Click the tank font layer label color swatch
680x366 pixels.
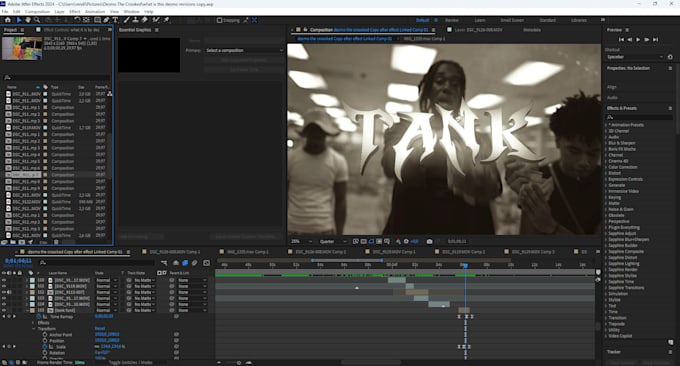(33, 310)
